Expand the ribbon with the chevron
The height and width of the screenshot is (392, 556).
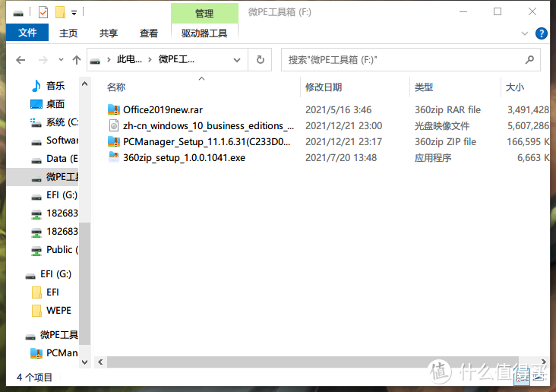tap(524, 33)
